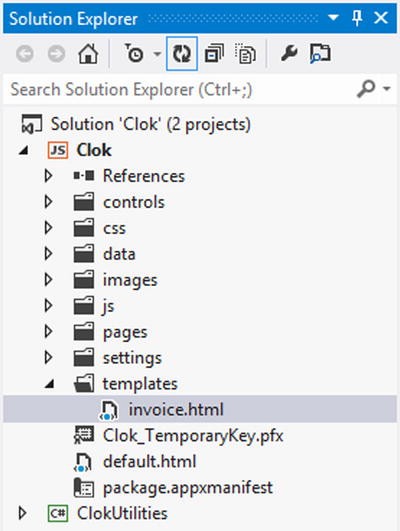400x531 pixels.
Task: Click the Clok JS project icon
Action: click(x=58, y=150)
